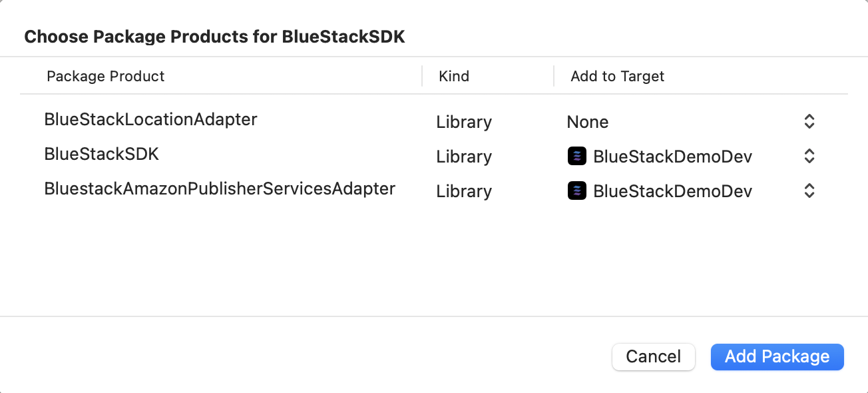Open the target dropdown for BluestackAmazonPublisherServicesAdapter
Screen dimensions: 868x393
coord(808,191)
